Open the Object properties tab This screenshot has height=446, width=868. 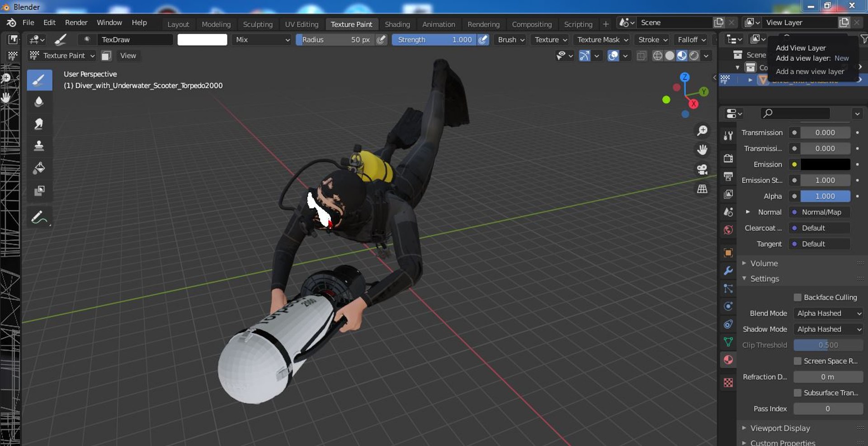click(x=728, y=252)
